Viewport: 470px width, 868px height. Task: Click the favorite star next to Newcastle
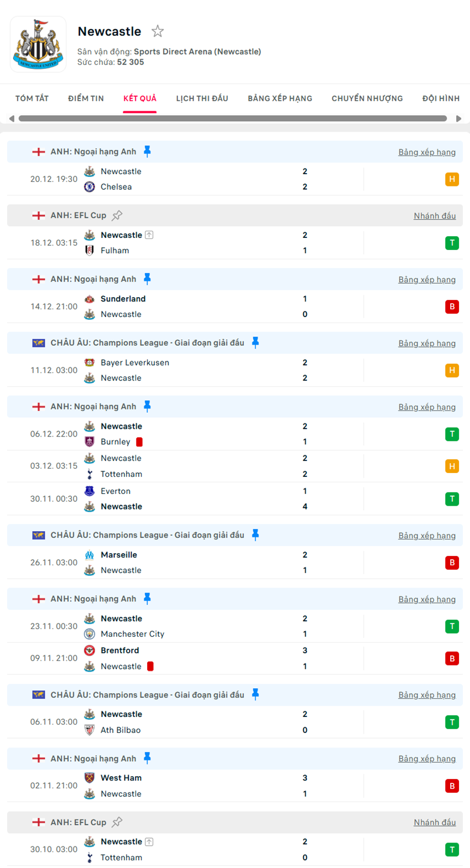point(158,32)
